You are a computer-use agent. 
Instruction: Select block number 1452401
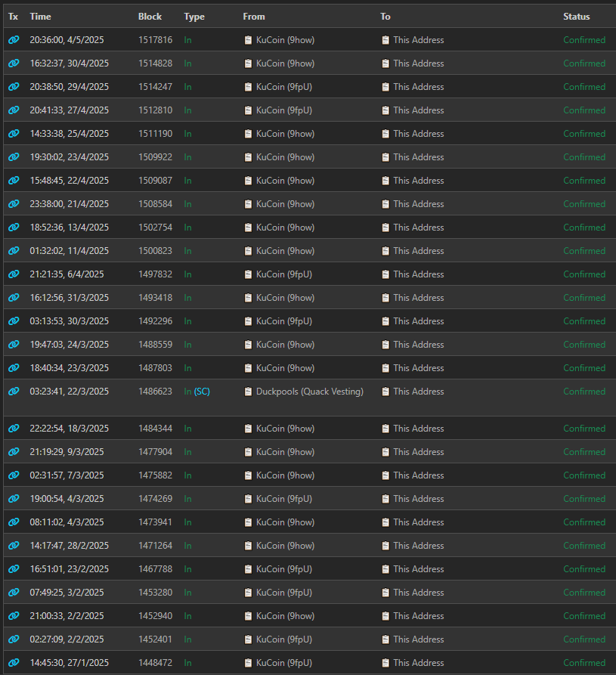pos(155,639)
